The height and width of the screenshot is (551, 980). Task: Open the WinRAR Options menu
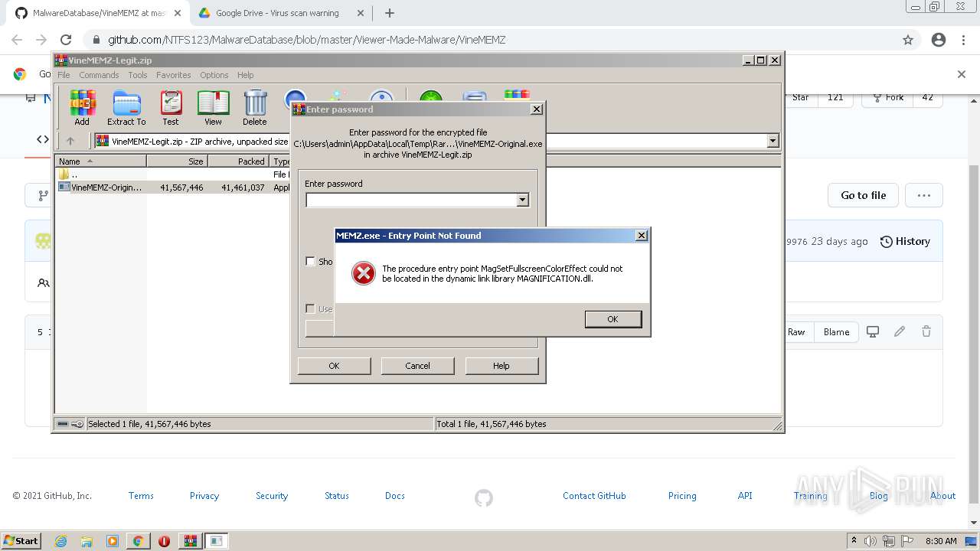[214, 75]
